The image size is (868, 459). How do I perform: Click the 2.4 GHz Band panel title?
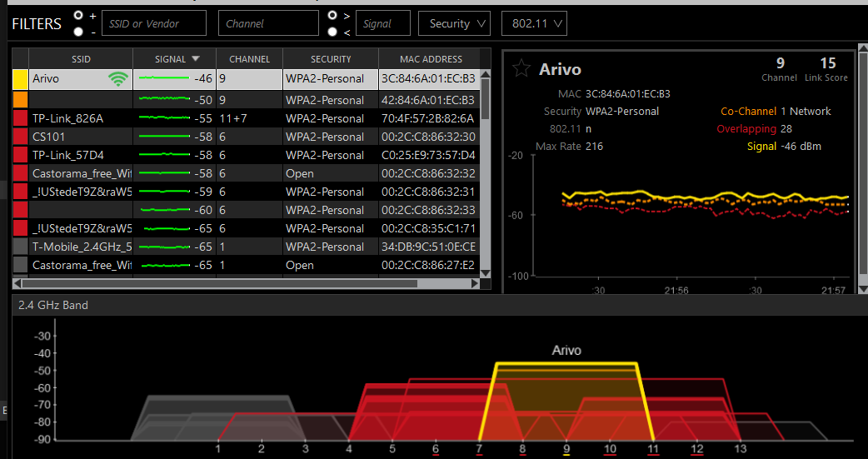52,305
